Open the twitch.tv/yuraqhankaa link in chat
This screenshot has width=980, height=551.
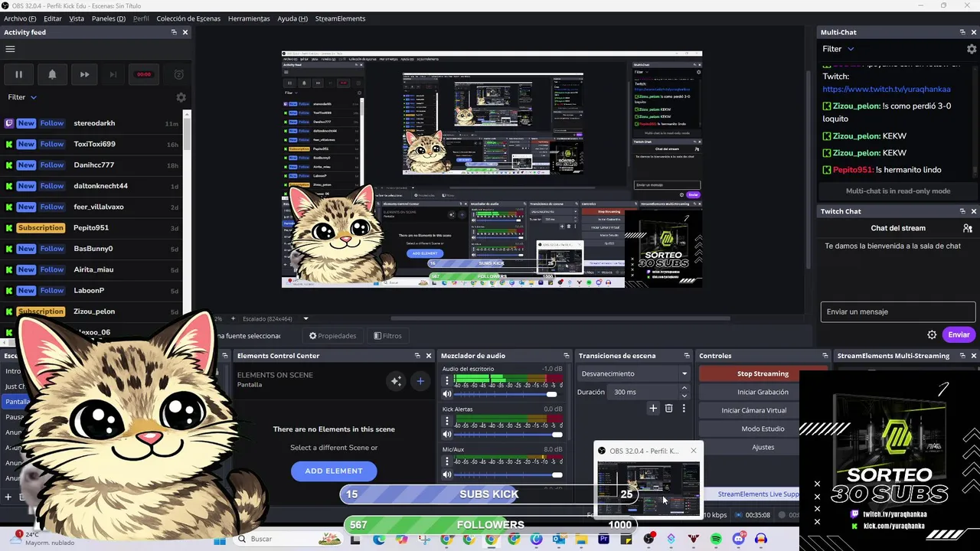887,89
